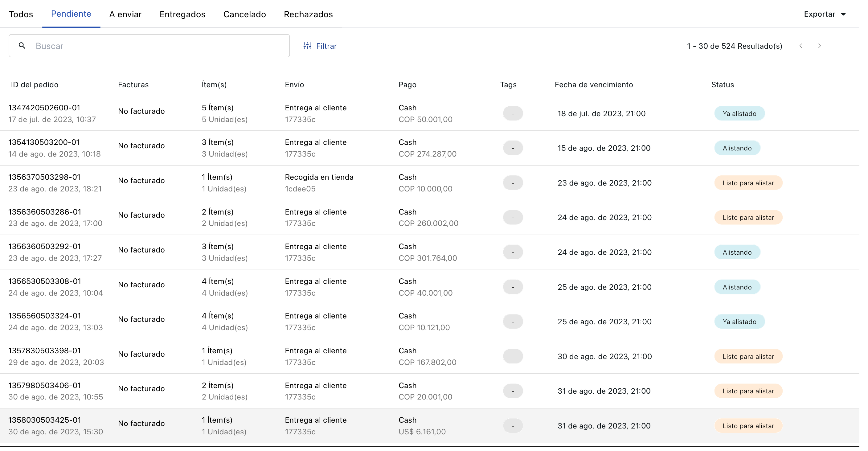Click the previous page chevron
Screen dimensions: 868x451
click(x=801, y=46)
